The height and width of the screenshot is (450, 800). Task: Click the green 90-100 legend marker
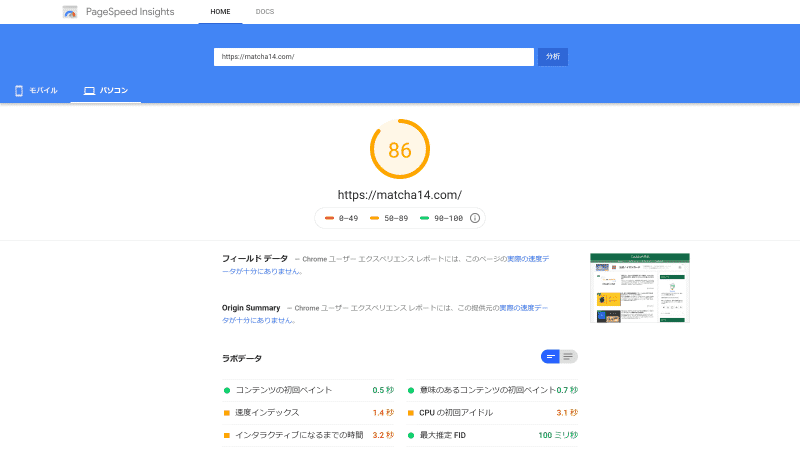pyautogui.click(x=424, y=218)
